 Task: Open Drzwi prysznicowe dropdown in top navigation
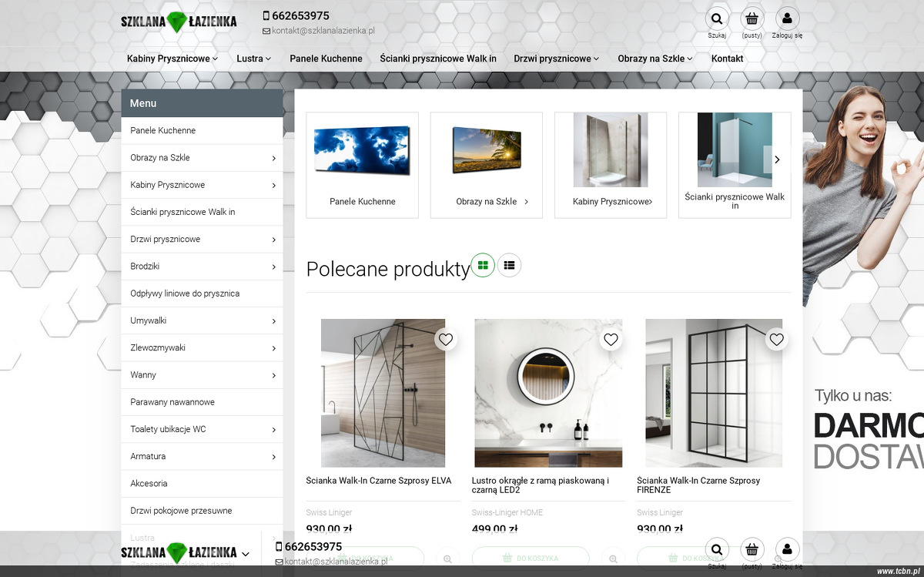coord(557,59)
